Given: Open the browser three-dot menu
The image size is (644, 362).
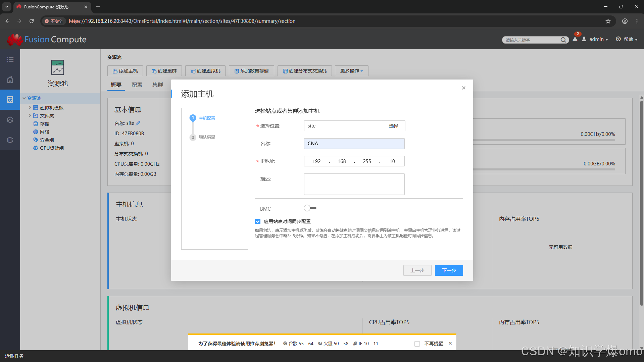Looking at the screenshot, I should click(x=637, y=21).
